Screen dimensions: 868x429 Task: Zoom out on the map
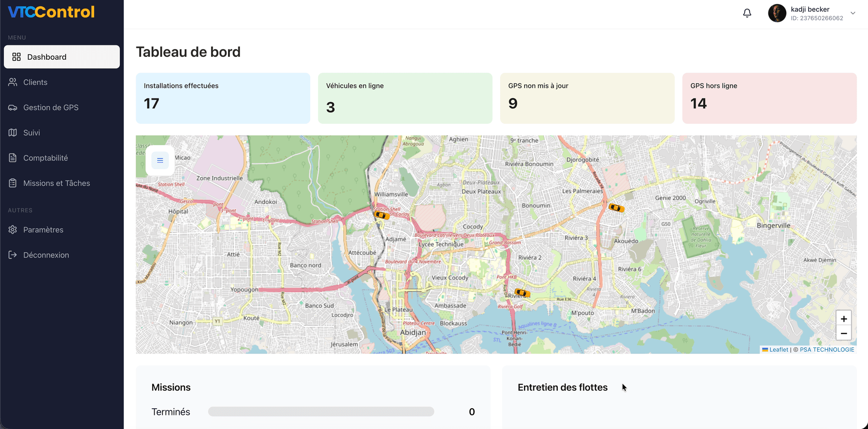[843, 334]
